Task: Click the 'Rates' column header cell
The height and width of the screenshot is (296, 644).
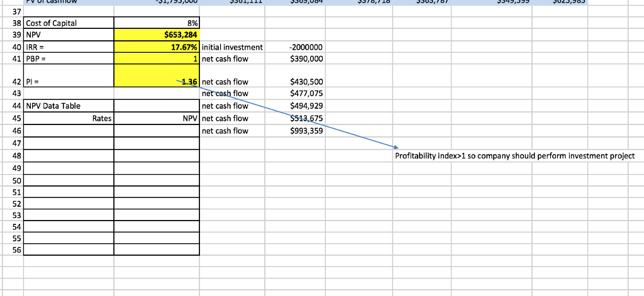Action: click(x=69, y=118)
